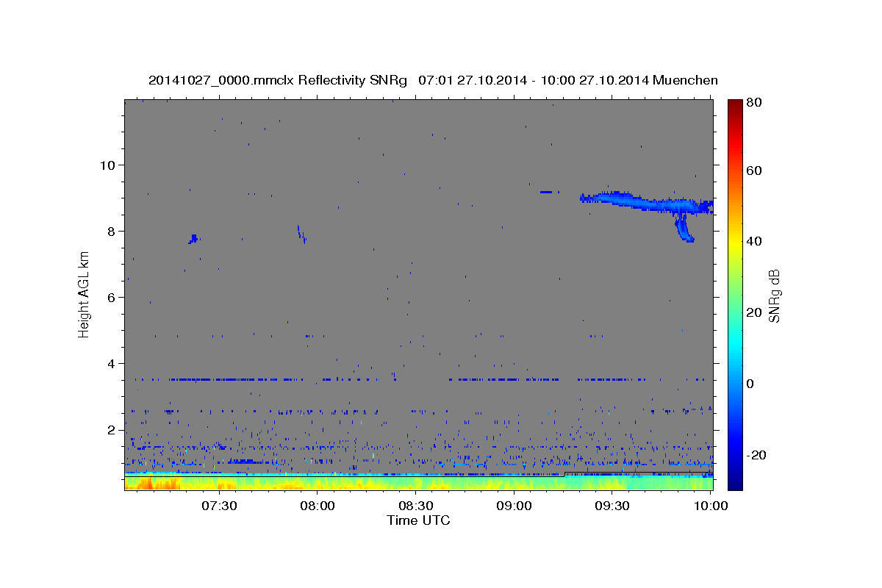
Task: Click the plot title text '20141027_0000.mmclx Reflectivity SNRg'
Action: [x=278, y=80]
